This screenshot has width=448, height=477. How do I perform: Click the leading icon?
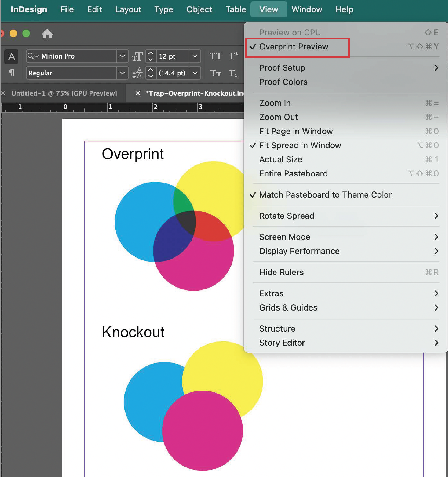click(137, 73)
